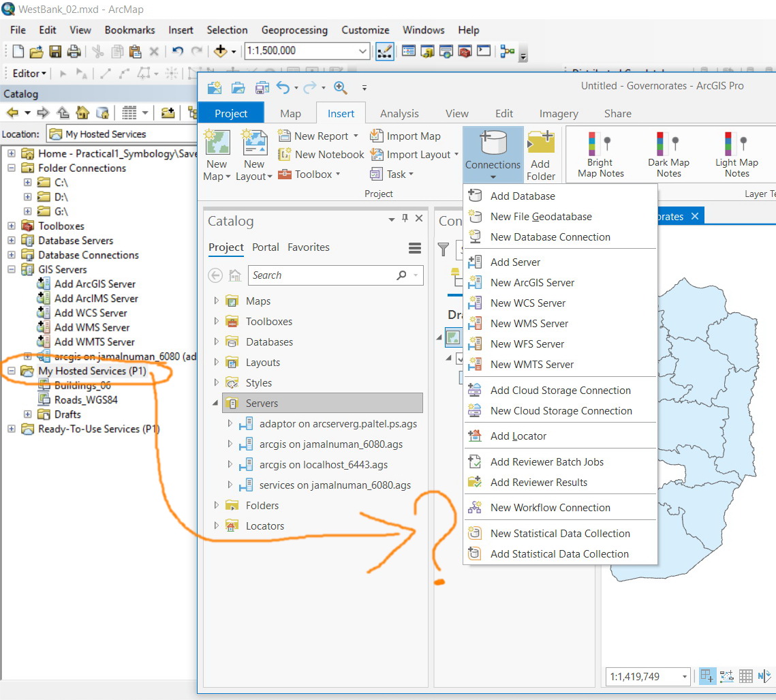776x700 pixels.
Task: Click the ArcMap Undo icon
Action: pyautogui.click(x=178, y=51)
